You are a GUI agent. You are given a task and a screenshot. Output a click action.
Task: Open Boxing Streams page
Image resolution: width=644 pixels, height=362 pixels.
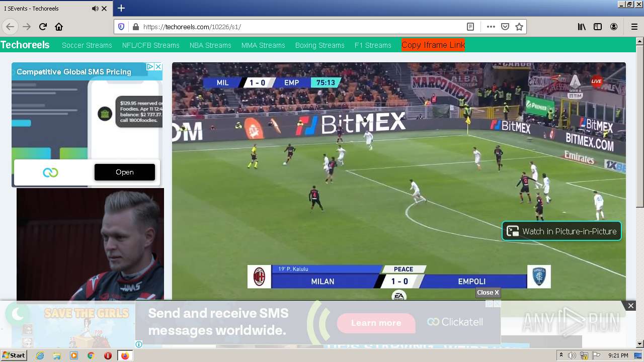[320, 45]
